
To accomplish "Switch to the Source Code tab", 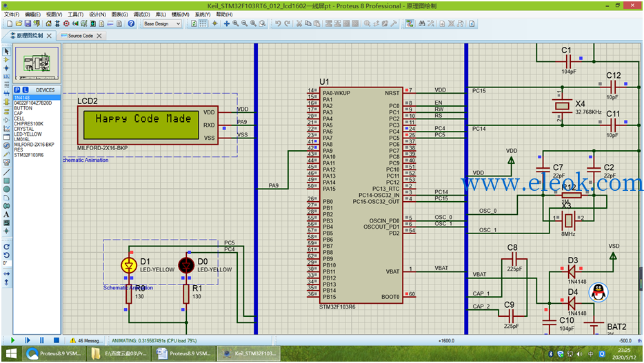I will (x=81, y=36).
